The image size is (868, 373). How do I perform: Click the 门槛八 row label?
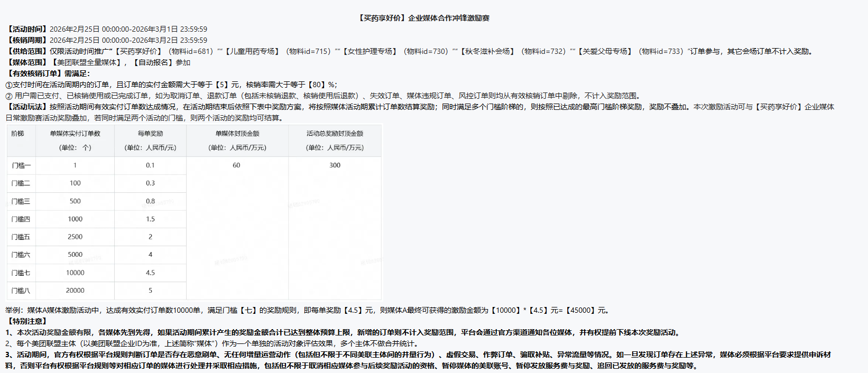tap(21, 291)
